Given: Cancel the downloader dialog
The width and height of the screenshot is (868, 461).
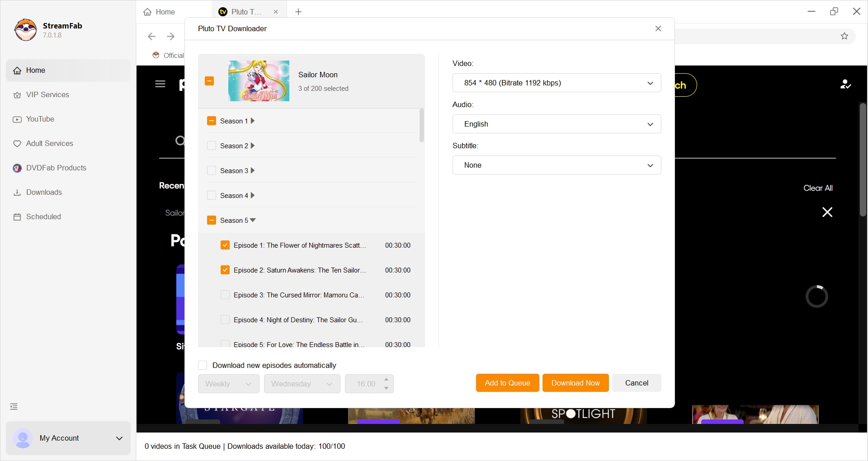Looking at the screenshot, I should (637, 383).
